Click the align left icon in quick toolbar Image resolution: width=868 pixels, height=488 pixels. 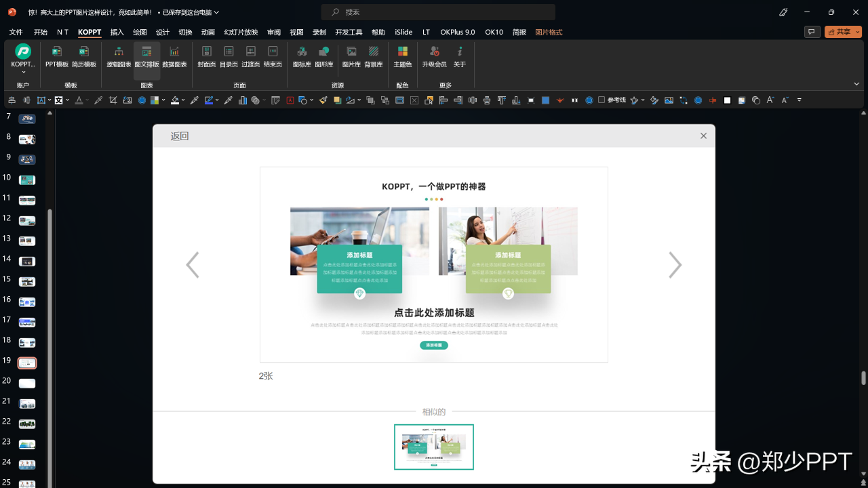442,100
